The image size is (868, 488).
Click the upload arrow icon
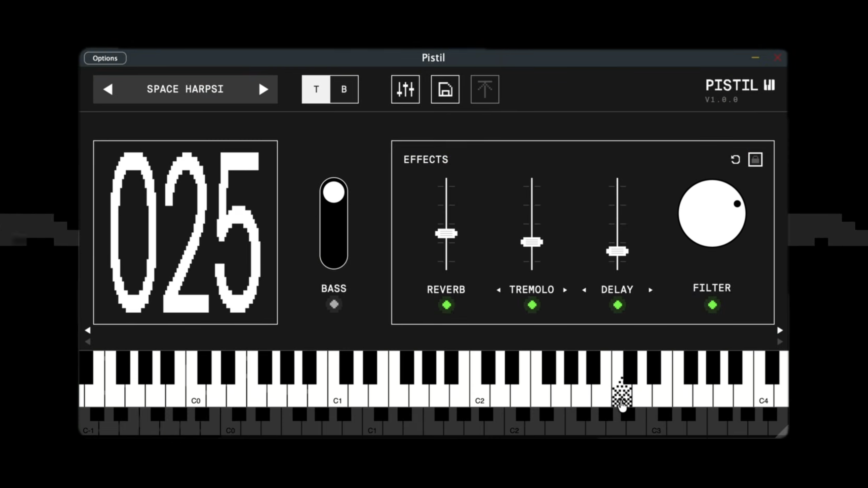click(484, 89)
